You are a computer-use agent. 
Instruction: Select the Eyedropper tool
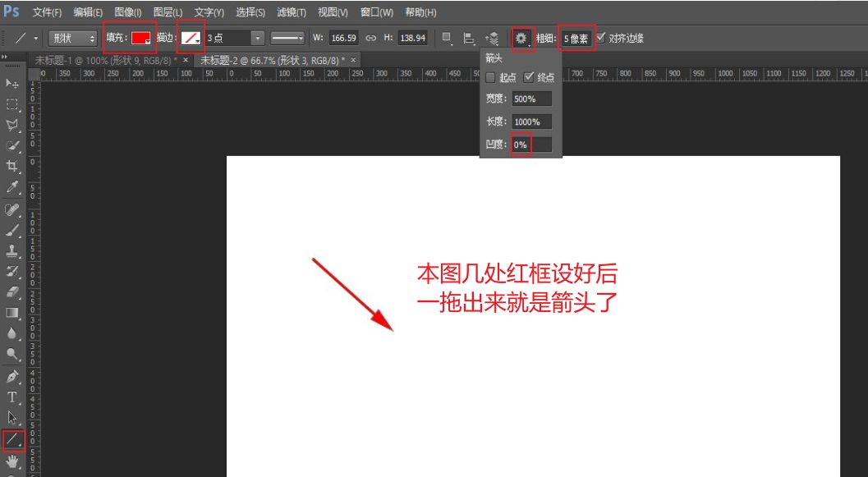coord(12,187)
